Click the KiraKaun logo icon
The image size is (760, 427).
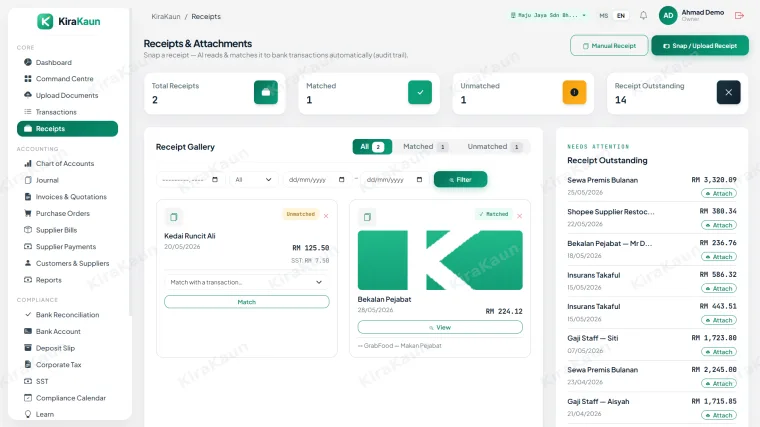(45, 21)
